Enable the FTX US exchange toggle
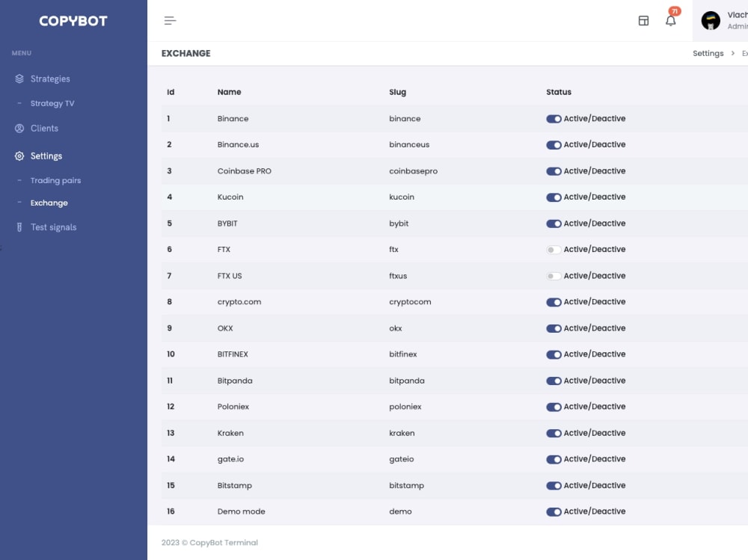 click(554, 275)
